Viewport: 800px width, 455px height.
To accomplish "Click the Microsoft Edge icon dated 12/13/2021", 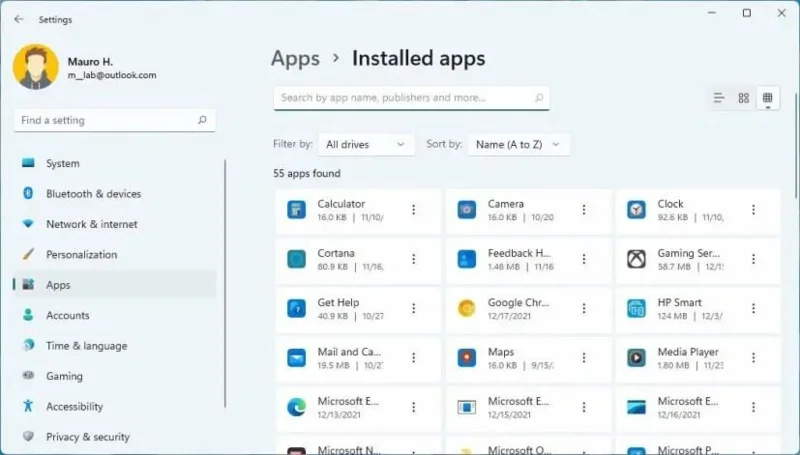I will pyautogui.click(x=296, y=407).
